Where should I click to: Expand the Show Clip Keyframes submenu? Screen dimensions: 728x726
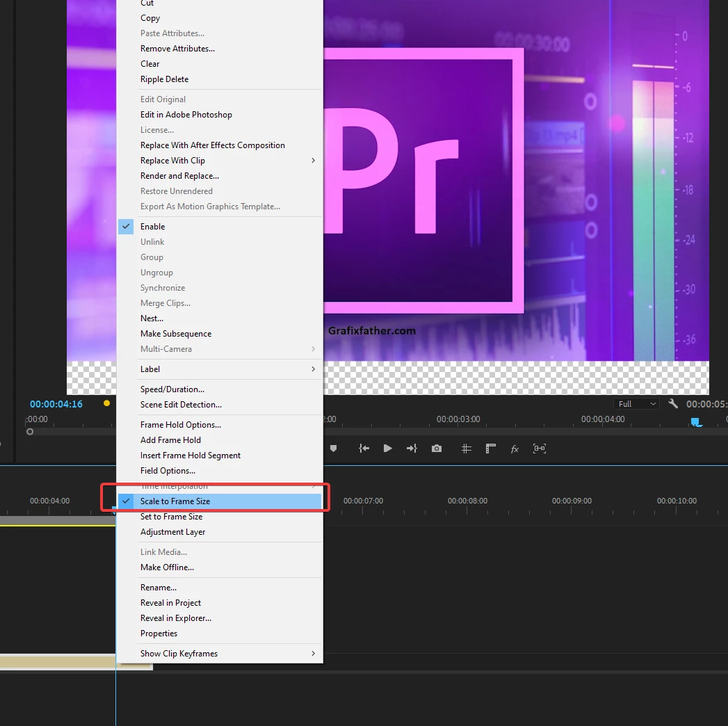(220, 654)
